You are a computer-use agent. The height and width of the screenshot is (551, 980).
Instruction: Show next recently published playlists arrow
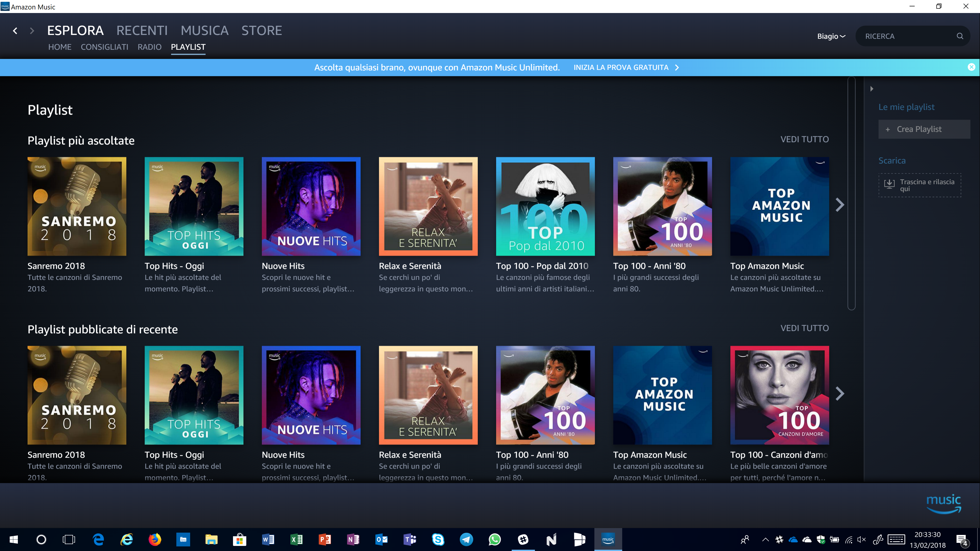(840, 394)
